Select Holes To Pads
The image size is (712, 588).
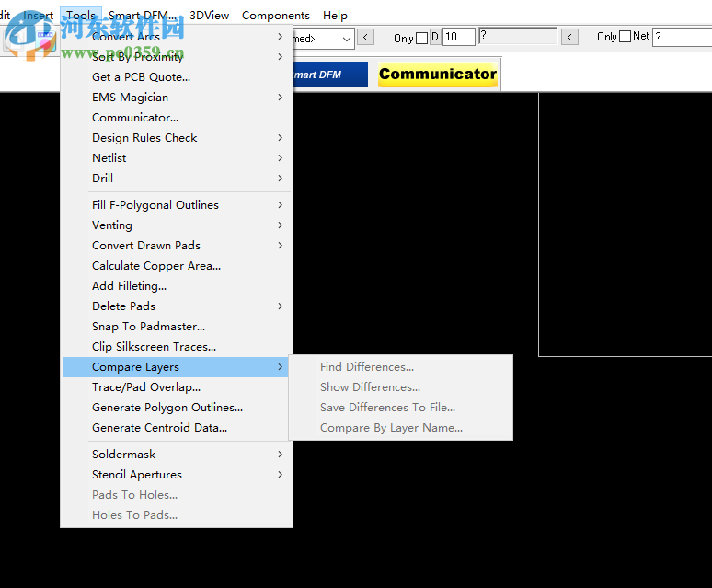pos(177,515)
